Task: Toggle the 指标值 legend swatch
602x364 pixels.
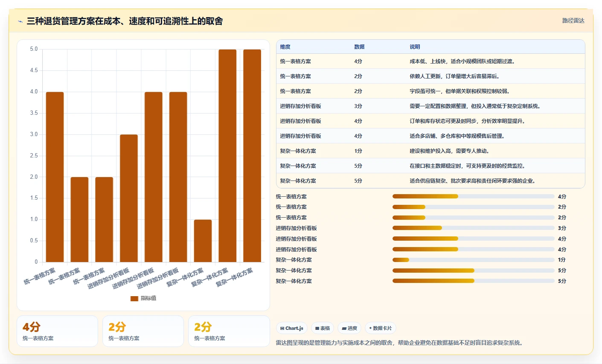Action: coord(134,298)
